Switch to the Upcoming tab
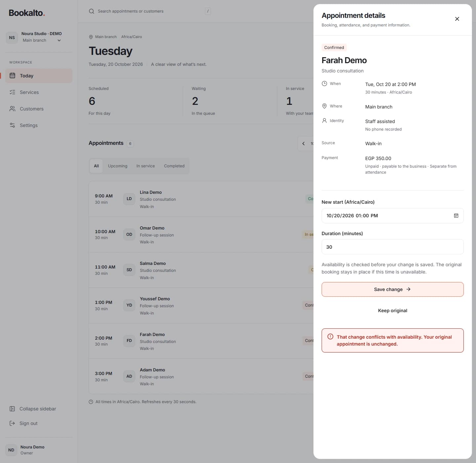476x463 pixels. 118,166
